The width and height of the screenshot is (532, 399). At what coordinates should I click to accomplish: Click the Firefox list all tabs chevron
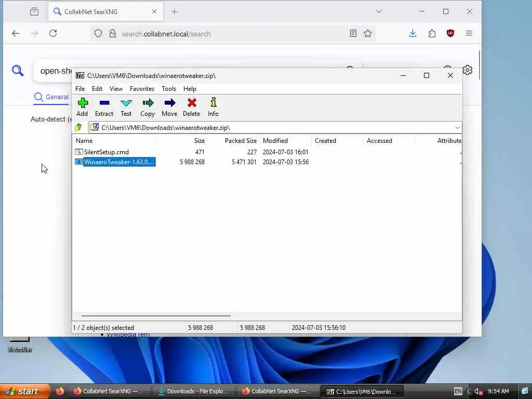tap(379, 11)
